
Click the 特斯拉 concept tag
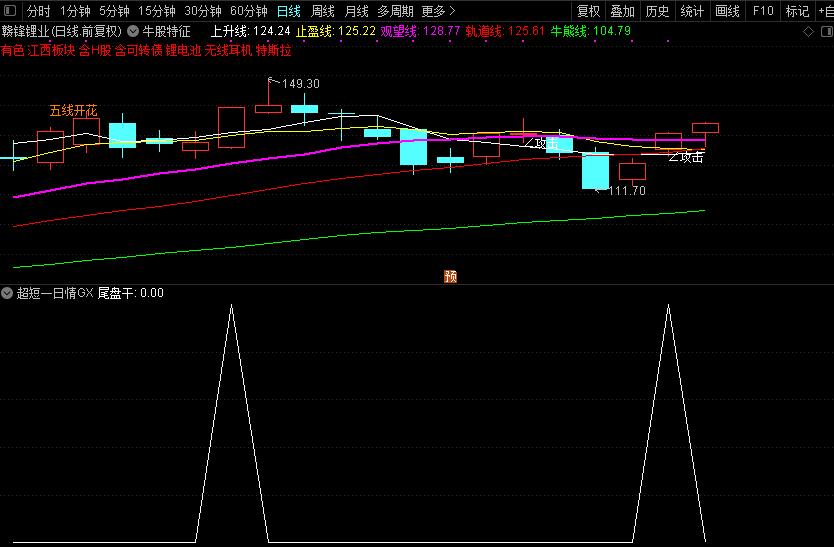273,51
